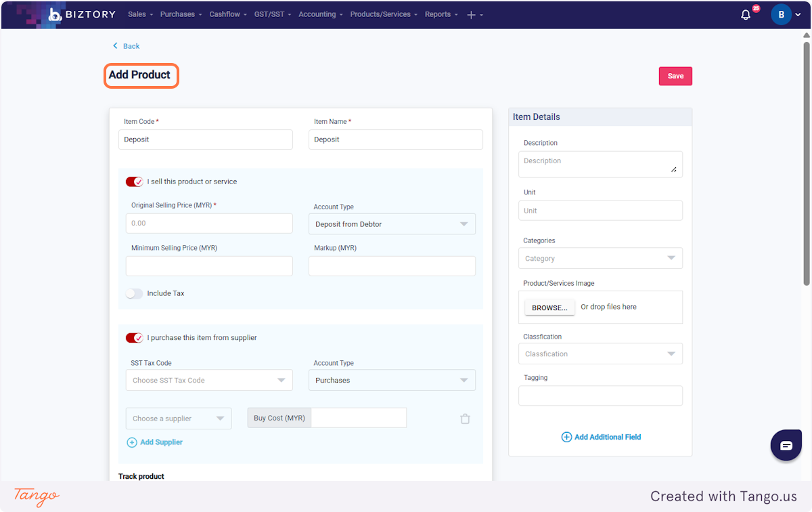812x512 pixels.
Task: Click the Biztory logo
Action: (81, 14)
